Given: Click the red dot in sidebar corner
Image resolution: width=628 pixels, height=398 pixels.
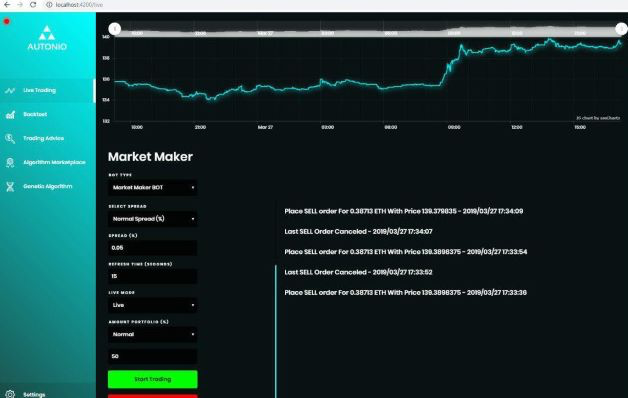Looking at the screenshot, I should (6, 21).
